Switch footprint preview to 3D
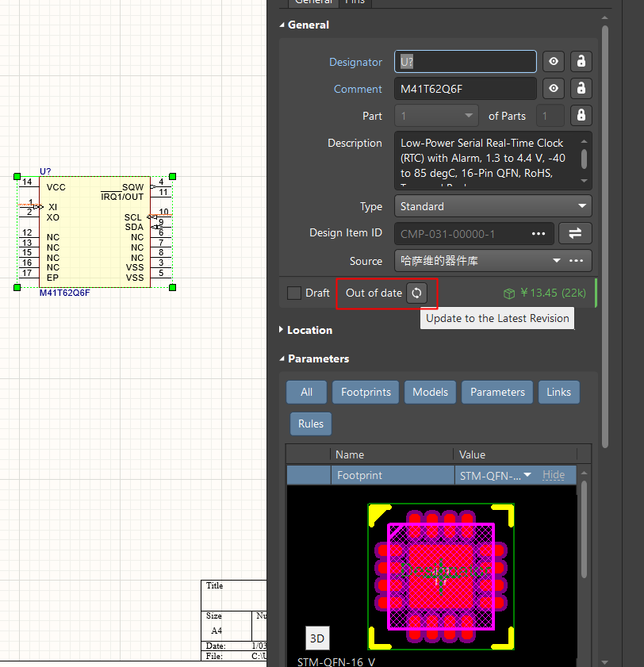Image resolution: width=644 pixels, height=667 pixels. 317,638
